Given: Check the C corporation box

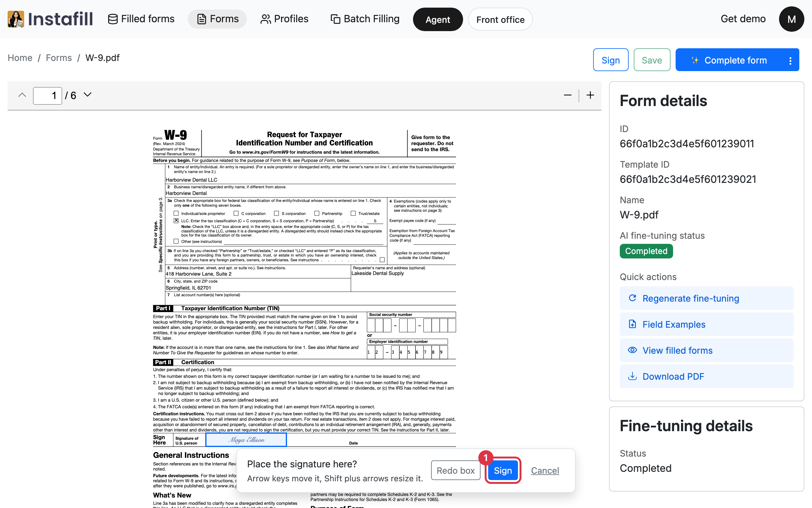Looking at the screenshot, I should point(236,213).
